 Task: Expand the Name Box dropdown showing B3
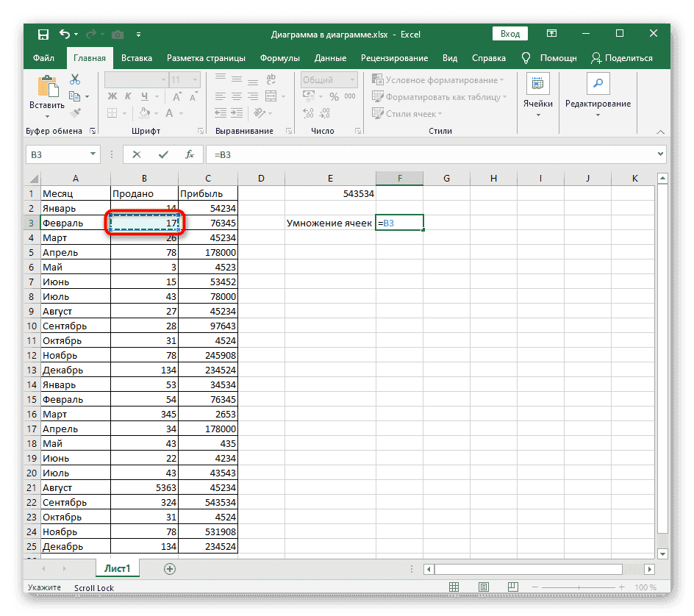93,154
